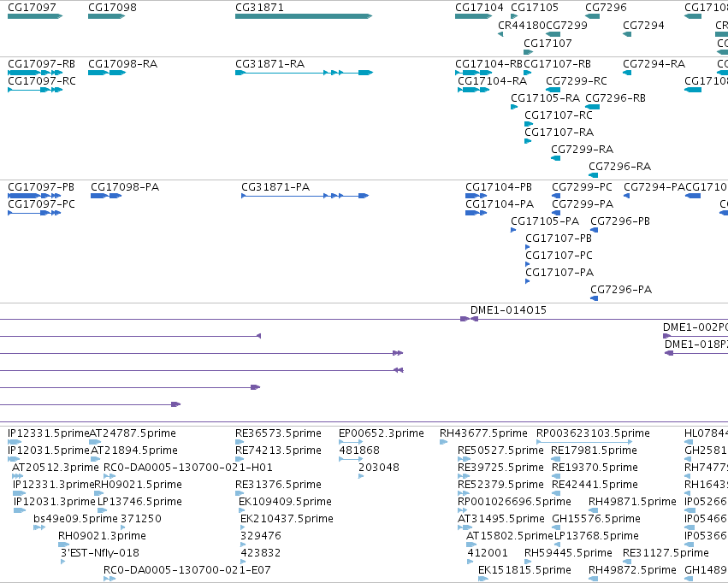Viewport: 728px width, 583px height.
Task: Select the CG17098-PA protein glyph
Action: 106,196
